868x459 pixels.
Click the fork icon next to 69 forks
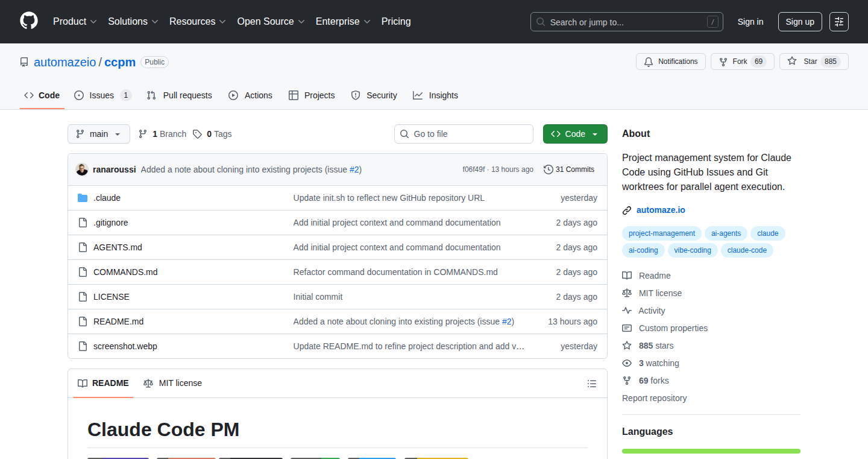627,381
